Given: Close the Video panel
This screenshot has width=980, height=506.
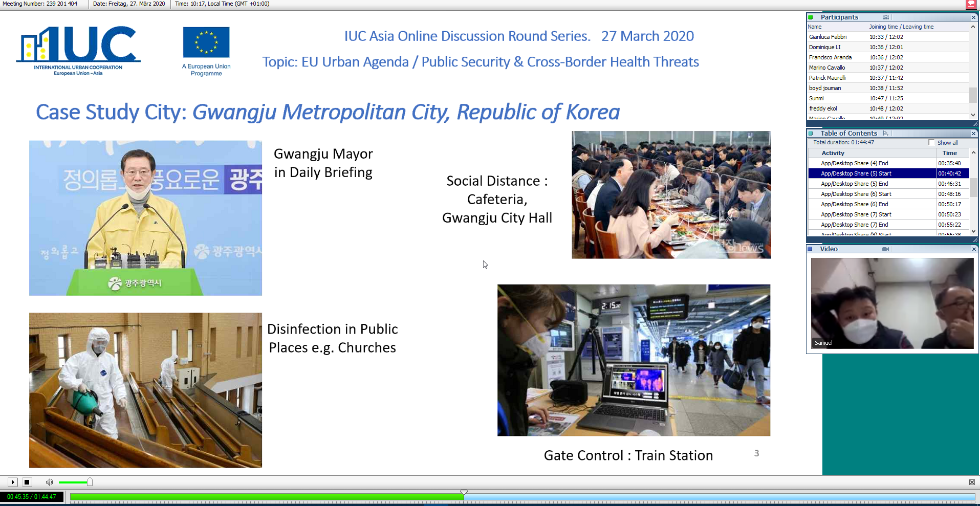Looking at the screenshot, I should coord(973,249).
